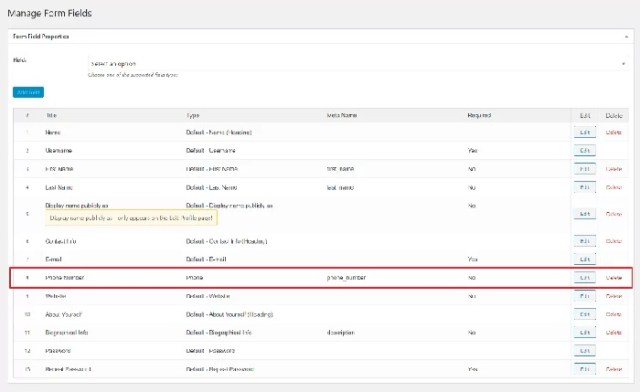Open the Field select an option dropdown
The image size is (640, 392).
point(358,64)
